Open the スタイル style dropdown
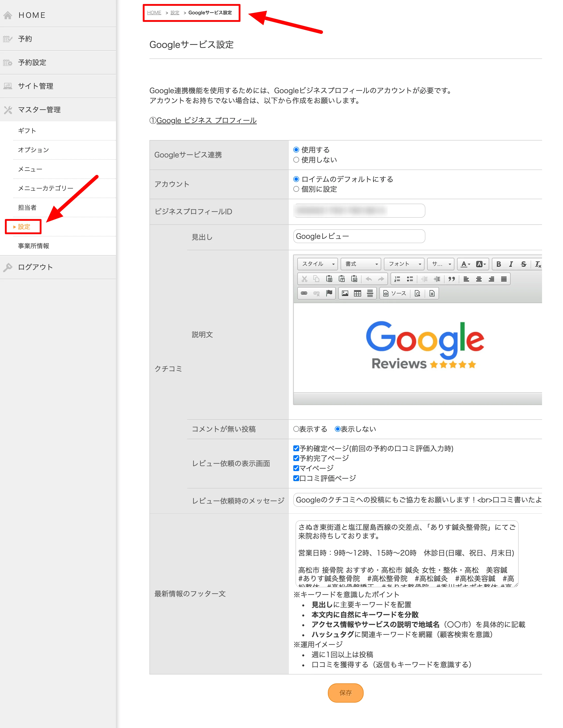Screen dimensions: 563x728 [x=318, y=264]
